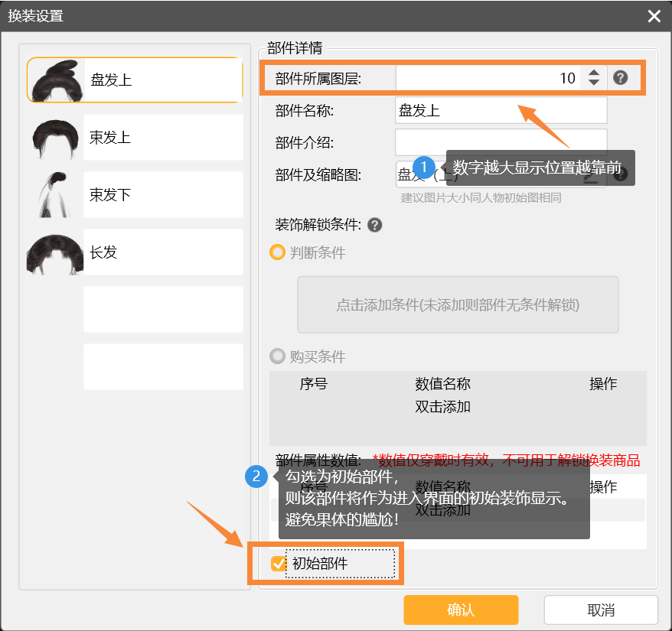This screenshot has width=672, height=631.
Task: Click the 点击添加条件 button
Action: pos(458,305)
